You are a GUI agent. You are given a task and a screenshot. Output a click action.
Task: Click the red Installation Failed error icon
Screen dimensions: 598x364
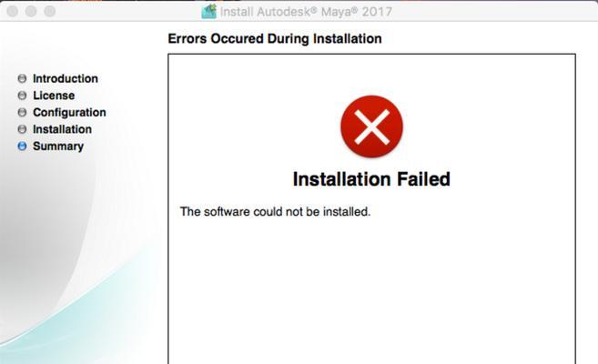coord(371,126)
